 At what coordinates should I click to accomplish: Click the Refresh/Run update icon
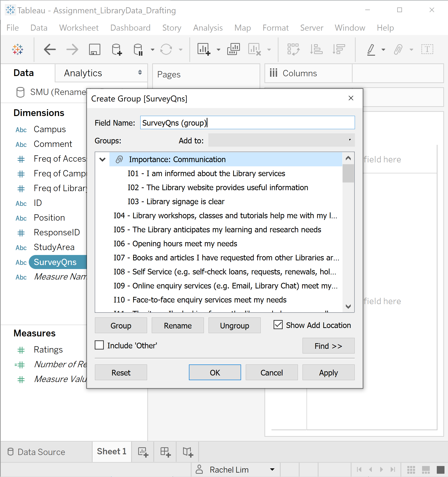[x=166, y=50]
